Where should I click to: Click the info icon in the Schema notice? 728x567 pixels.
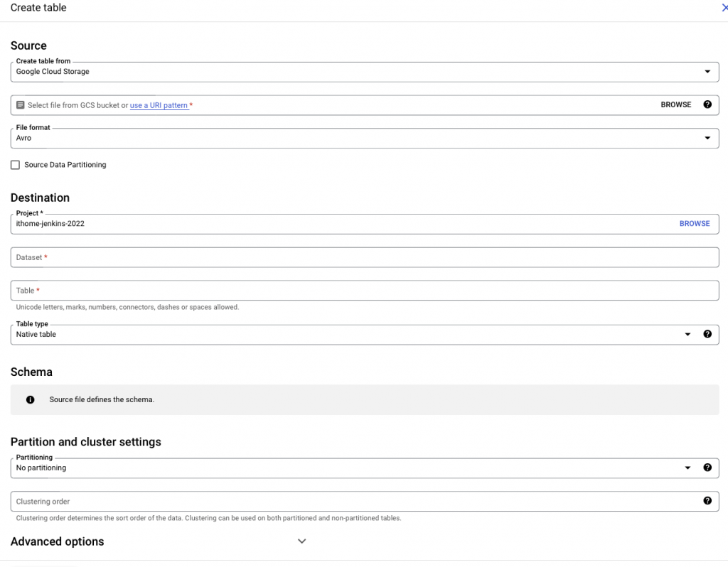click(31, 400)
